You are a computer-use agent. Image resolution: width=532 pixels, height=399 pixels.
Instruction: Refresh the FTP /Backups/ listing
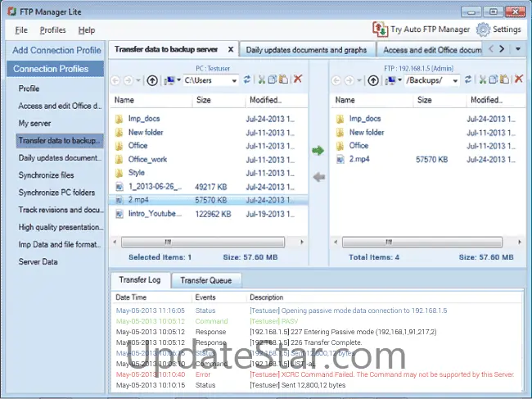click(468, 79)
